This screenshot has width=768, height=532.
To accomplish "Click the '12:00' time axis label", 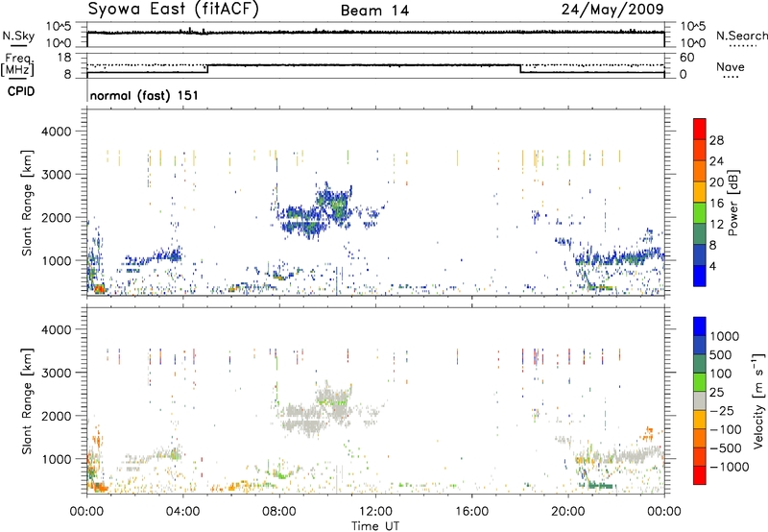I will coord(375,512).
